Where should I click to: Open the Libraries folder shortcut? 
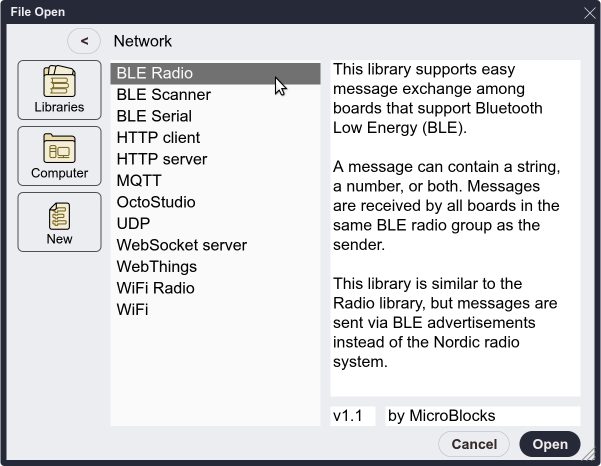click(x=59, y=90)
